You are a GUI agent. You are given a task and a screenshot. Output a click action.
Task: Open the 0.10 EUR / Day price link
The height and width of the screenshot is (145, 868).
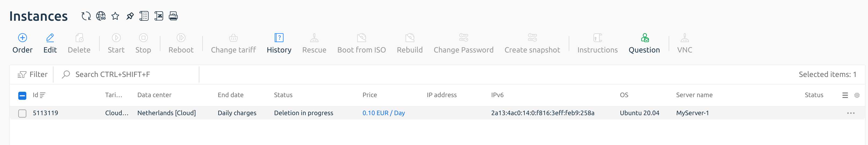[x=383, y=113]
